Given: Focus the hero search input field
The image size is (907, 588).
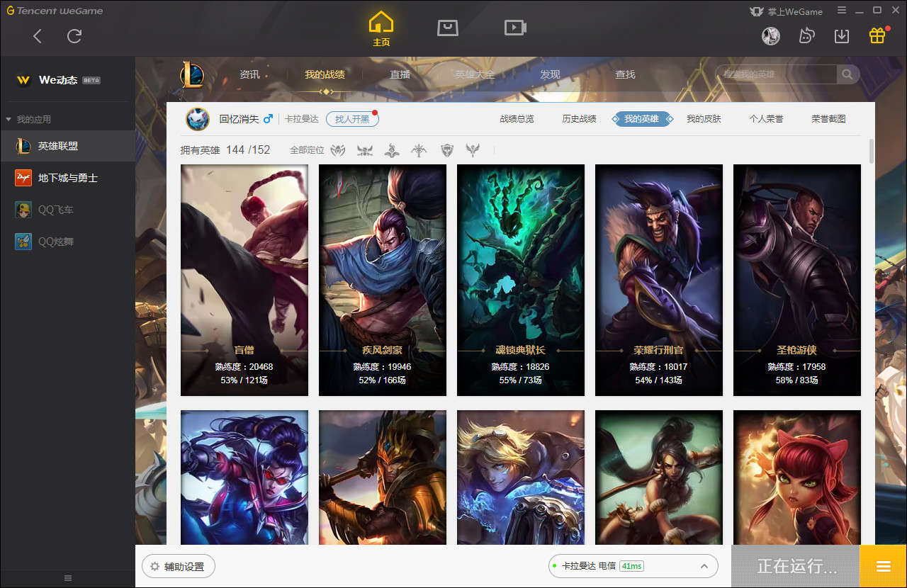Looking at the screenshot, I should 777,74.
